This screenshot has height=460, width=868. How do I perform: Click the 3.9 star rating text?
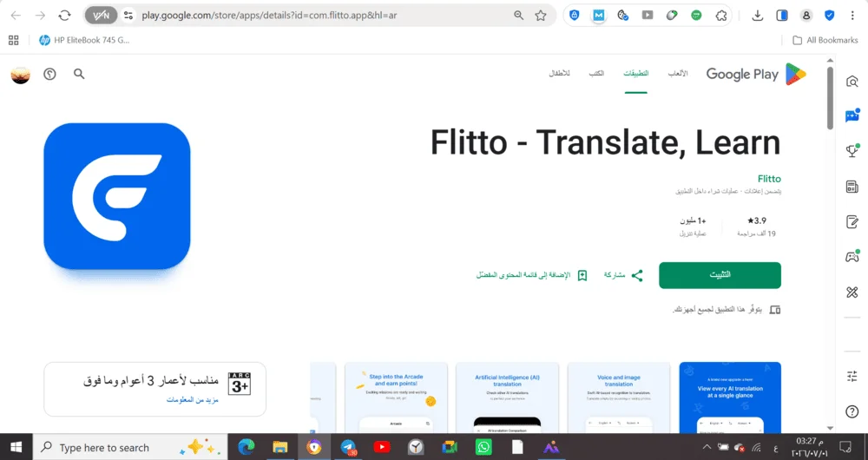point(757,220)
